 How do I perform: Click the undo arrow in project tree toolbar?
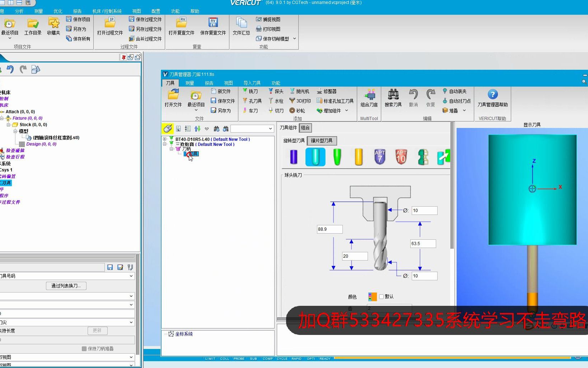[10, 69]
